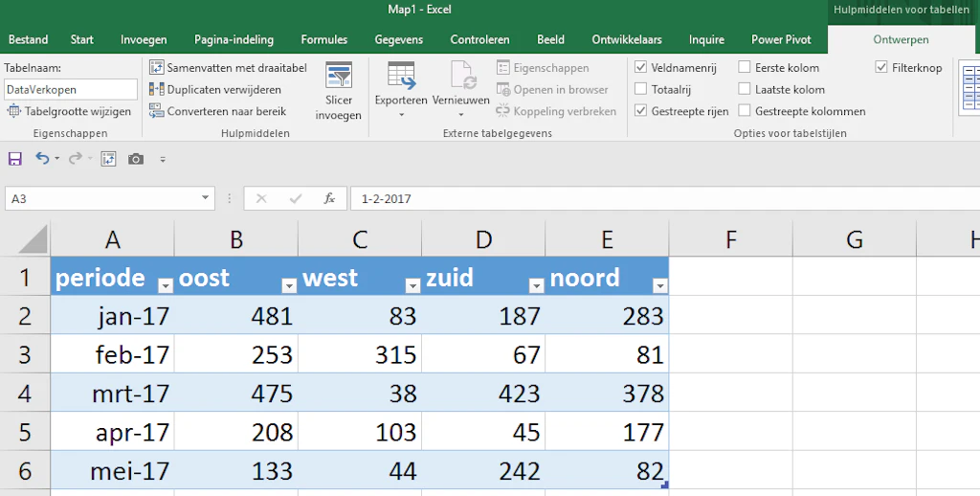Viewport: 980px width, 496px height.
Task: Open the Bestand tab
Action: (x=28, y=39)
